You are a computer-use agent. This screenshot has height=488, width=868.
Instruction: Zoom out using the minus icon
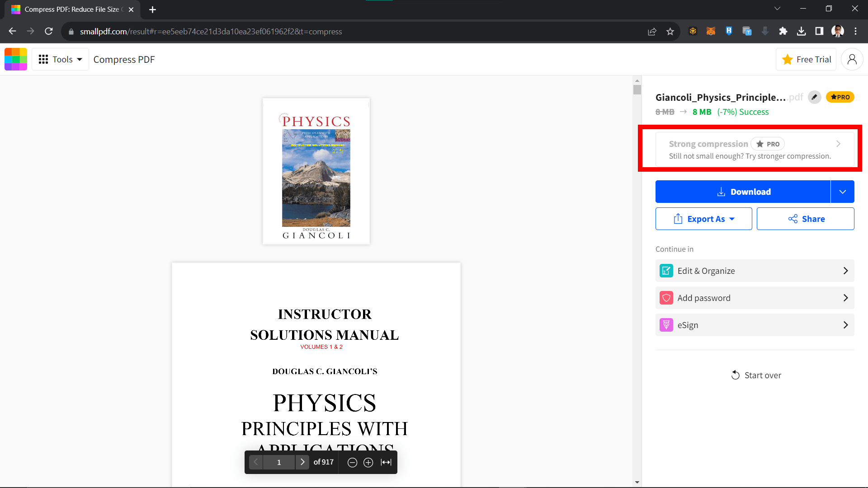[x=353, y=462]
